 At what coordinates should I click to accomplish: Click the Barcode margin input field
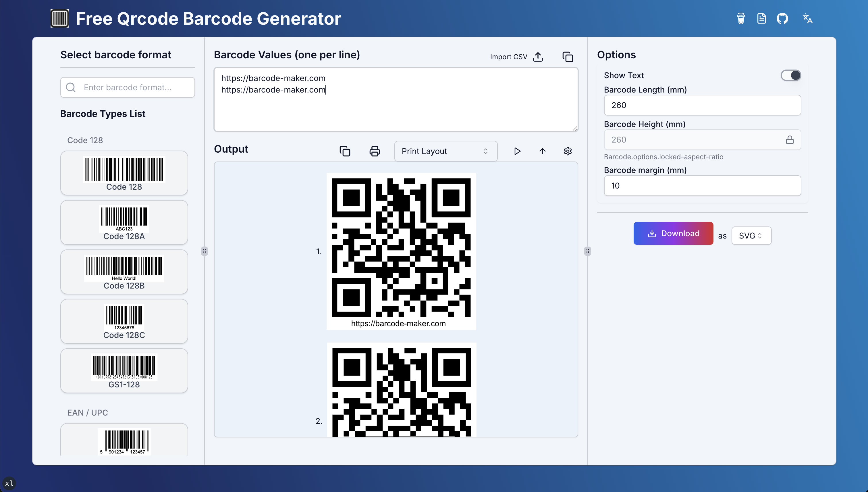click(702, 186)
